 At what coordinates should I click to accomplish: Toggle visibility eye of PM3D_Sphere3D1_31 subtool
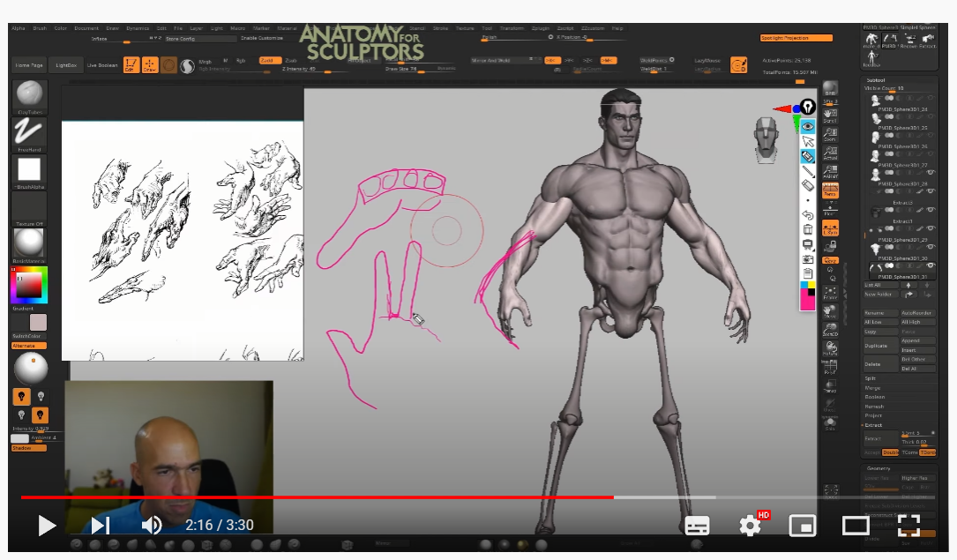(x=931, y=265)
